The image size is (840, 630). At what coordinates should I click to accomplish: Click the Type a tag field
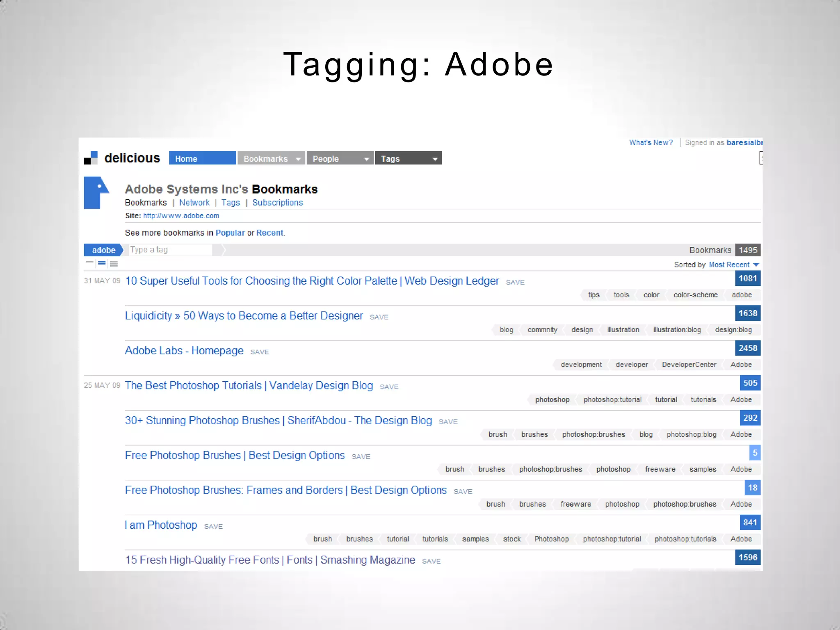(170, 250)
